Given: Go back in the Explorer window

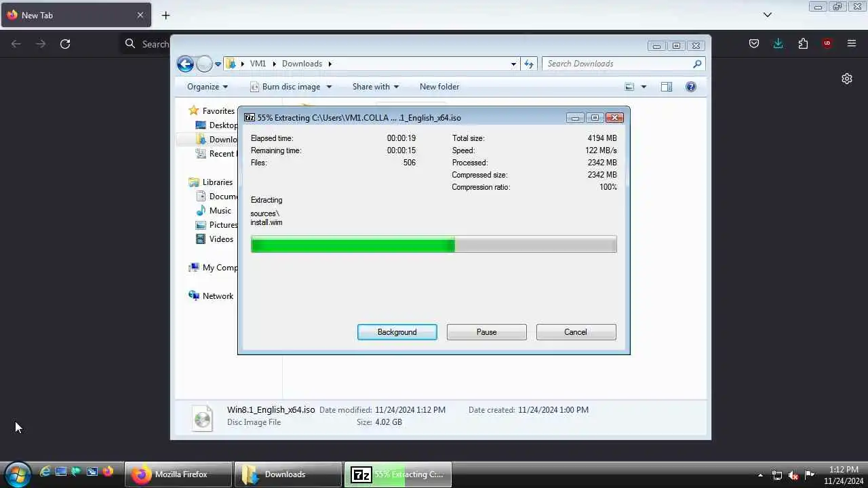Looking at the screenshot, I should coord(185,64).
